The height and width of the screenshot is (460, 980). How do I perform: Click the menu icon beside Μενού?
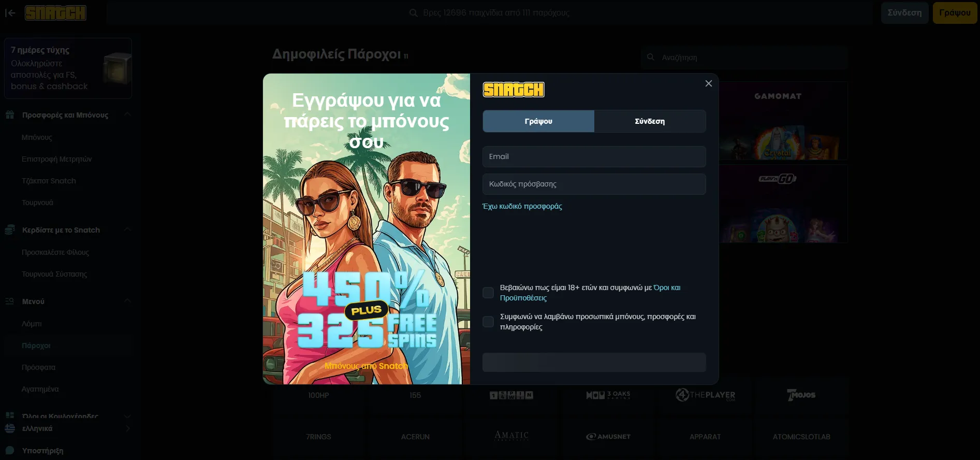tap(10, 301)
